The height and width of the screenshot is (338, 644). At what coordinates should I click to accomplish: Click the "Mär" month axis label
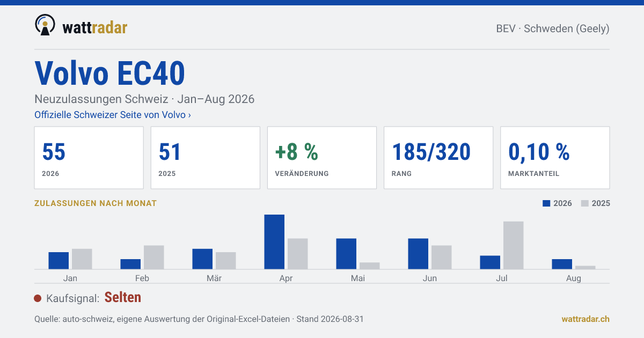[x=214, y=278]
